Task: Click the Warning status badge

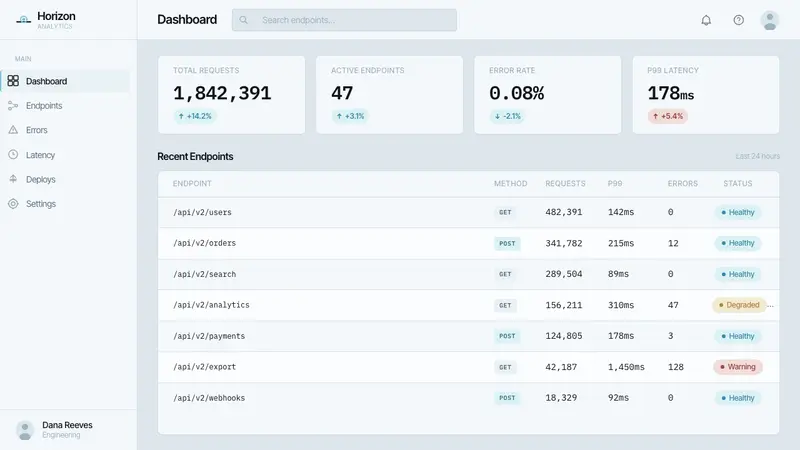Action: point(738,367)
